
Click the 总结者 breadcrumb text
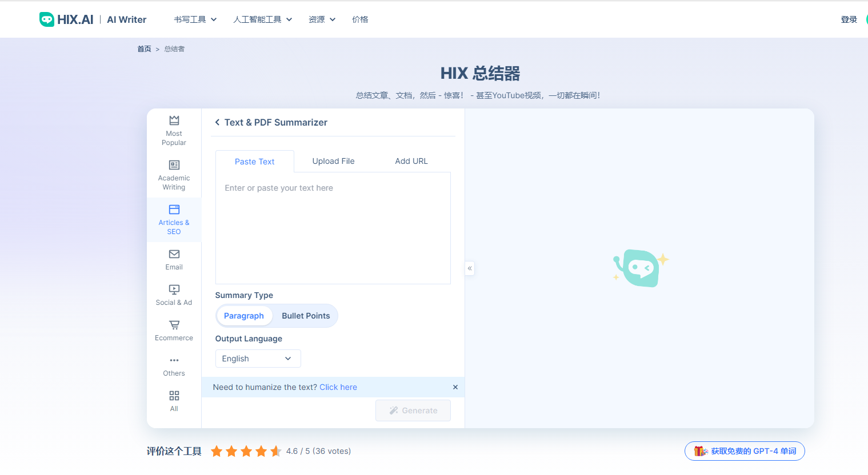174,49
